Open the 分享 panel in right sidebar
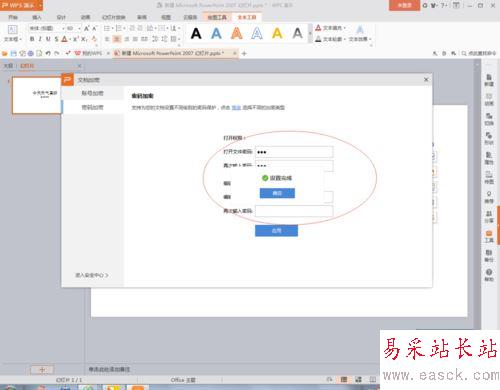Viewport: 500px width, 390px height. [489, 217]
